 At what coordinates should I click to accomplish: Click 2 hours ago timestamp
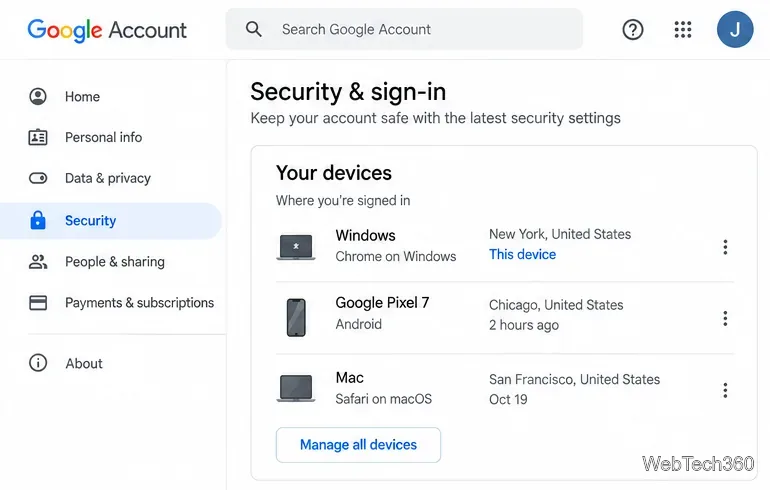tap(524, 325)
